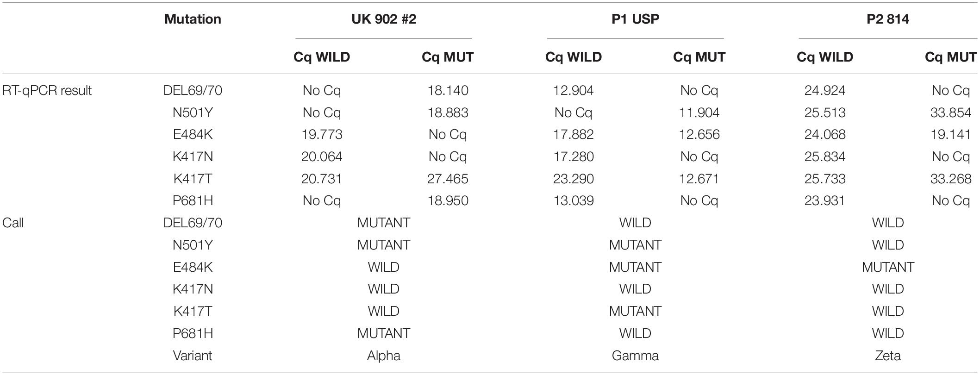The height and width of the screenshot is (375, 980).
Task: Select the Alpha variant cell
Action: tap(384, 356)
